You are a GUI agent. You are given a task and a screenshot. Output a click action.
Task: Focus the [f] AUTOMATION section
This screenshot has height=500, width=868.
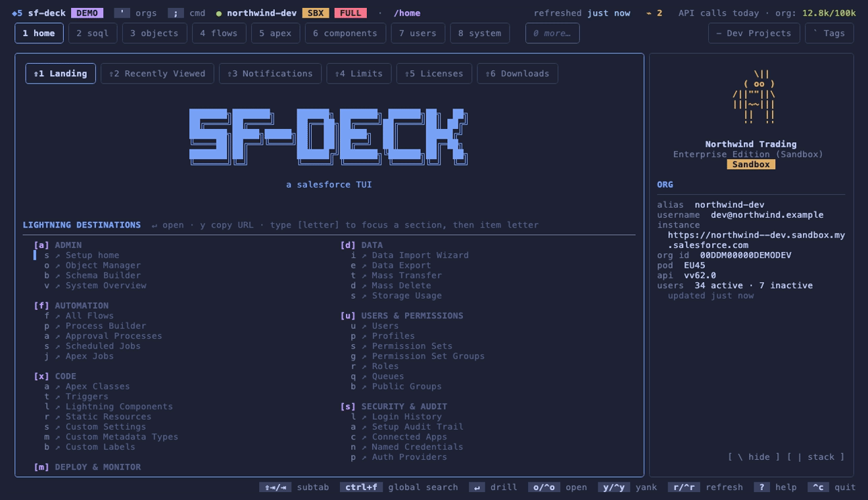tap(71, 306)
